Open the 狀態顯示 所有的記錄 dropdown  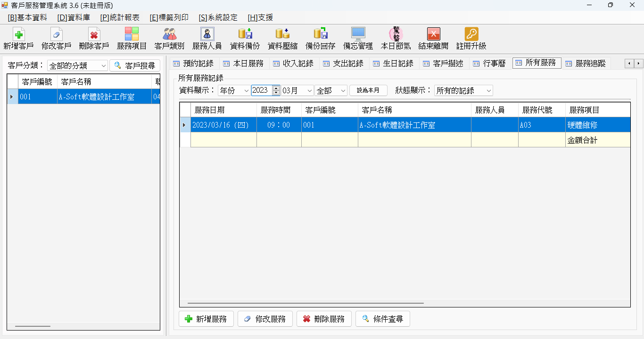click(x=463, y=90)
